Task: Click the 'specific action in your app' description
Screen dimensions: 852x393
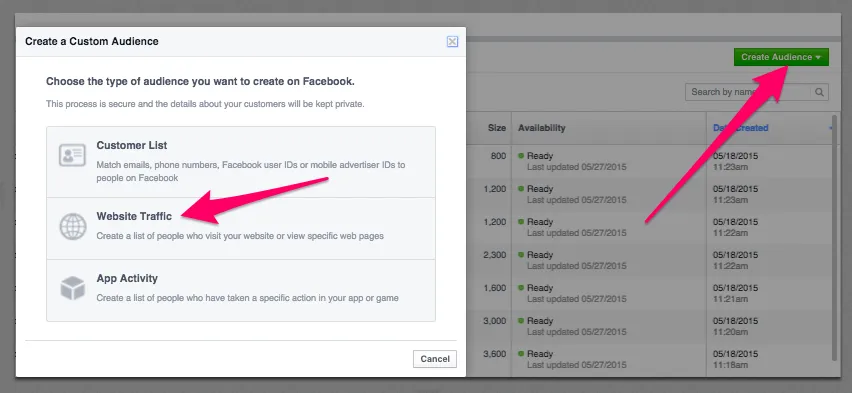Action: (x=247, y=298)
